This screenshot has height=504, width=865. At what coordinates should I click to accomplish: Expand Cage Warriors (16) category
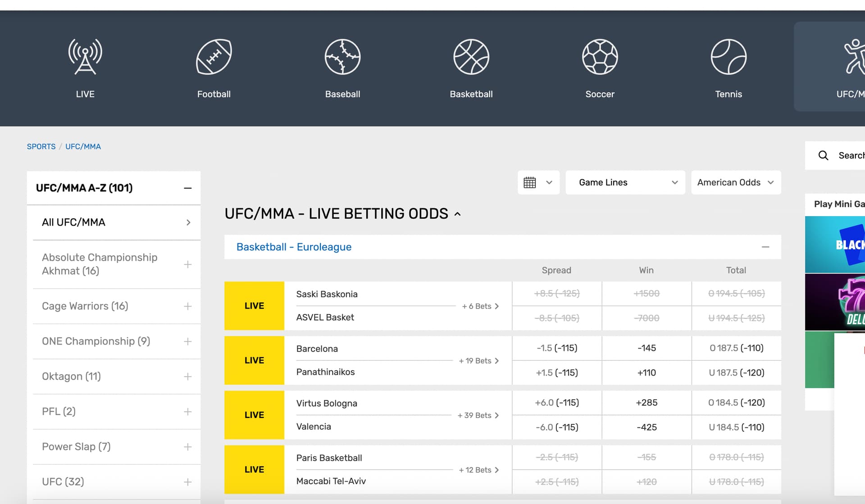click(187, 306)
